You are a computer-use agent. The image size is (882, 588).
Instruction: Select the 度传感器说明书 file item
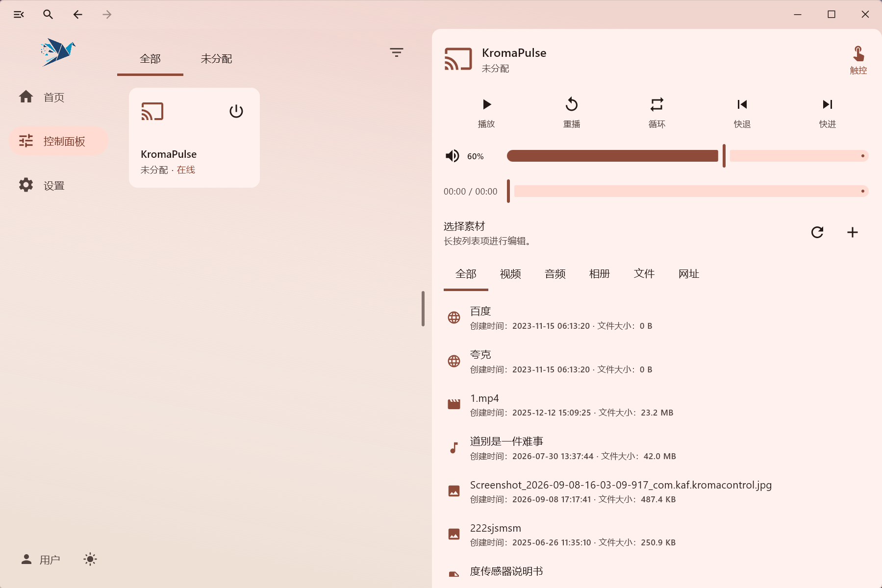coord(656,572)
